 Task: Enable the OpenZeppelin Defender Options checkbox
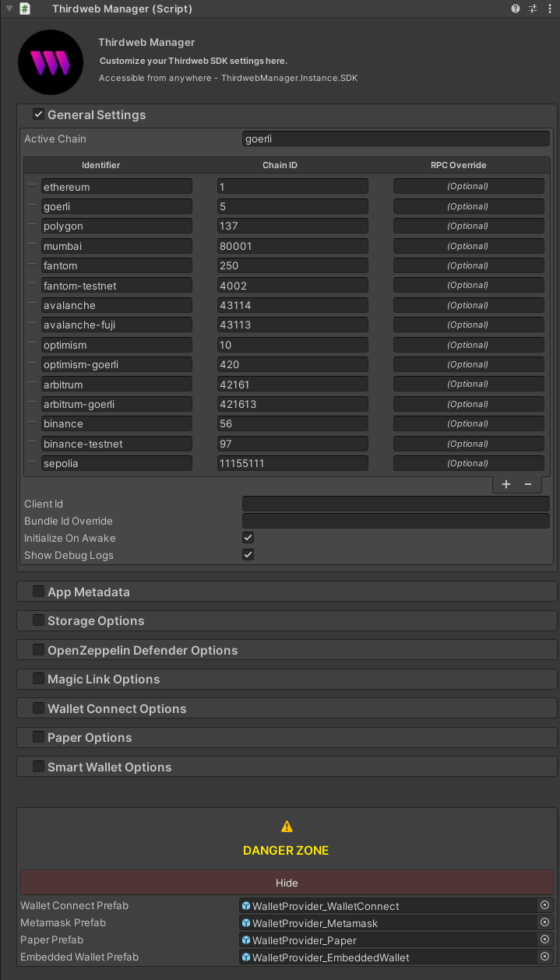tap(38, 650)
